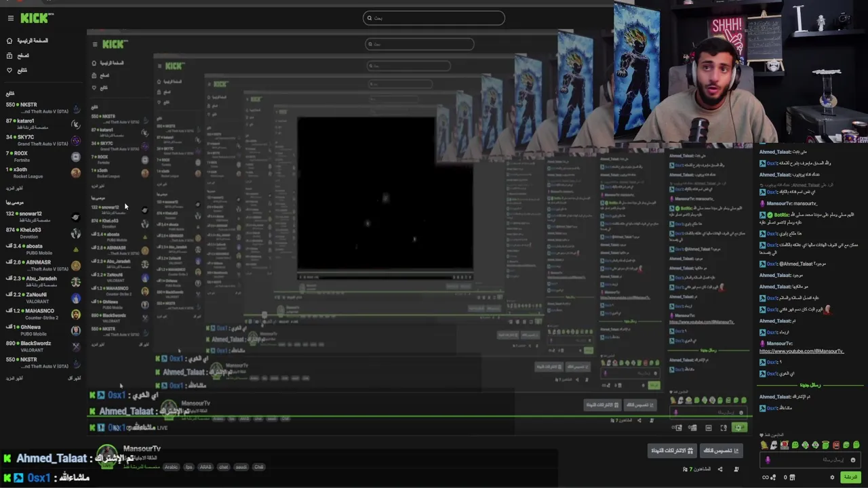
Task: Click the avatar next to kataro1
Action: (76, 124)
